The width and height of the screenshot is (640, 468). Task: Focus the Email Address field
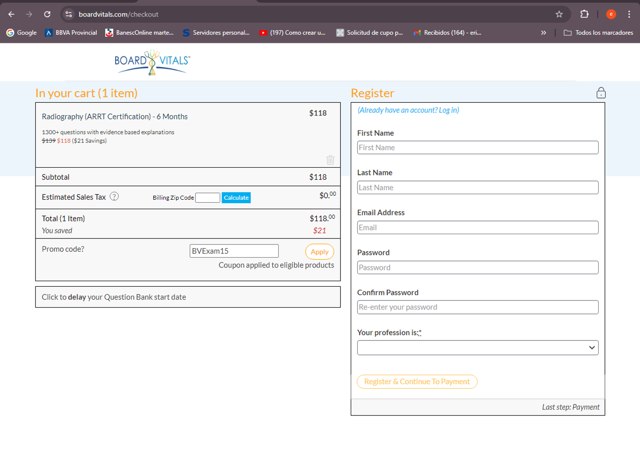[x=478, y=228]
